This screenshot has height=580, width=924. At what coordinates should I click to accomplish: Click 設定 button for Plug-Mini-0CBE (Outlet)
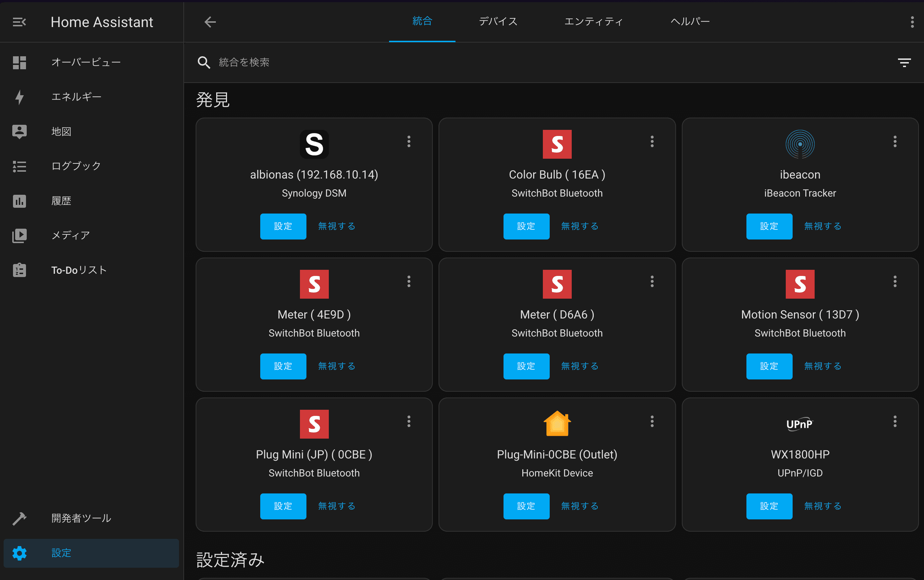click(526, 506)
